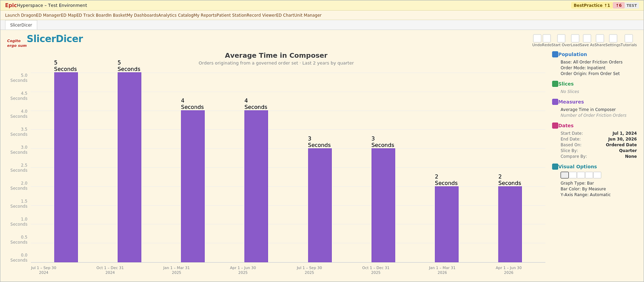Click the Apr 1 – Jun 30 2025 bar
The width and height of the screenshot is (644, 282).
[x=256, y=186]
